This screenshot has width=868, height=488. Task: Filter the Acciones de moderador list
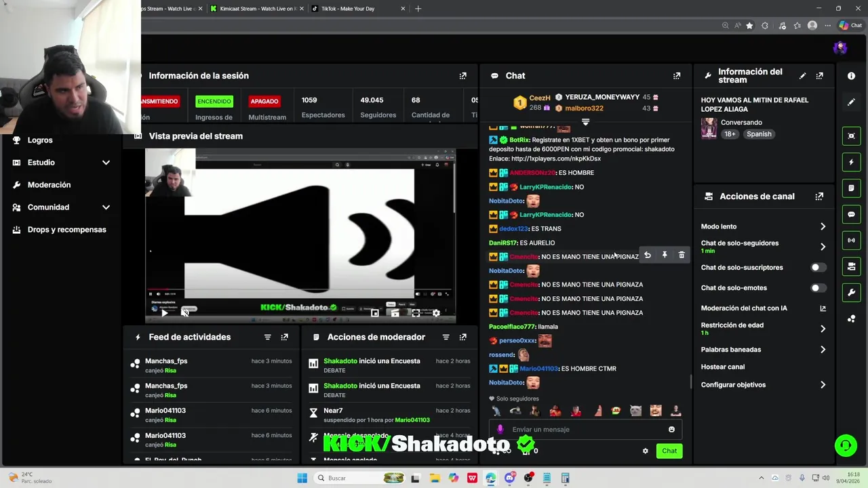click(x=446, y=337)
